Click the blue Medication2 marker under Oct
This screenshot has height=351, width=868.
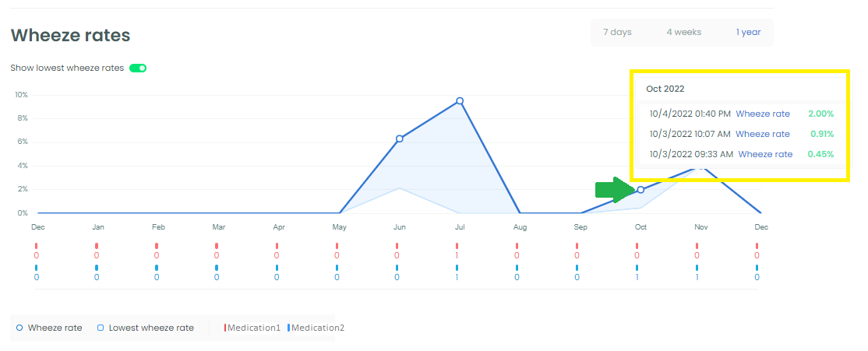pyautogui.click(x=638, y=268)
